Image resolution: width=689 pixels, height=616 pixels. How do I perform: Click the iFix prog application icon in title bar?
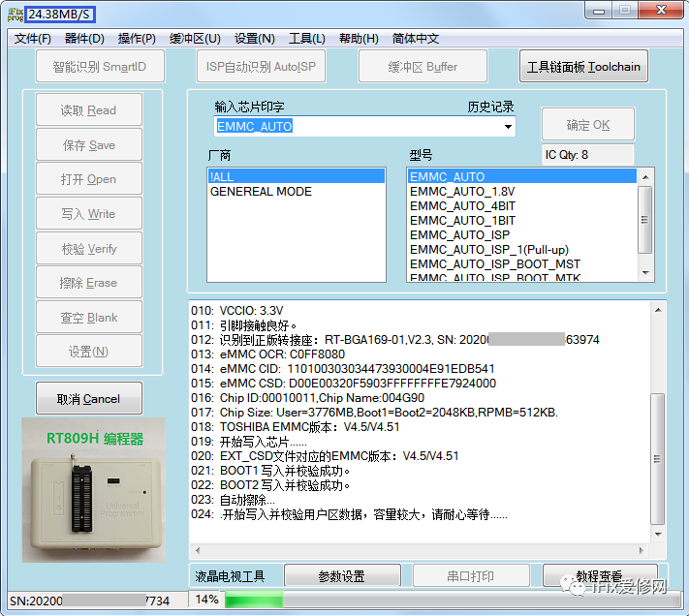click(x=16, y=15)
